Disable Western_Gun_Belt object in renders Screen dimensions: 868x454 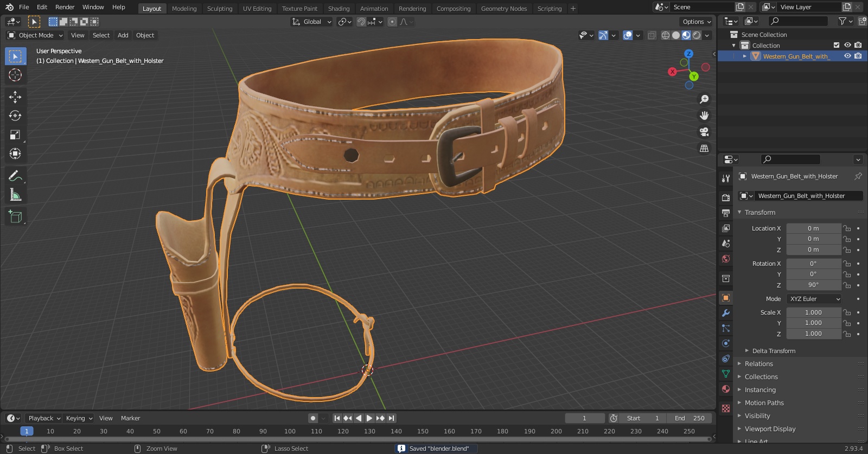coord(858,56)
